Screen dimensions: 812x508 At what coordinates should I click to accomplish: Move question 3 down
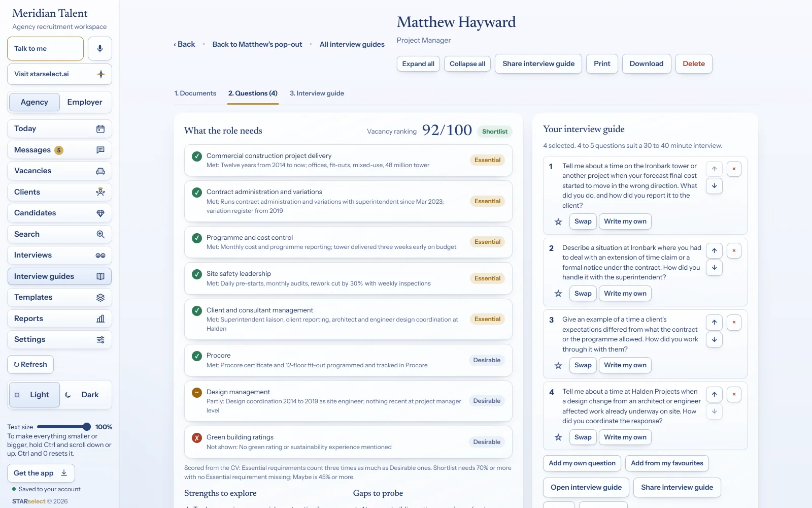(x=714, y=339)
